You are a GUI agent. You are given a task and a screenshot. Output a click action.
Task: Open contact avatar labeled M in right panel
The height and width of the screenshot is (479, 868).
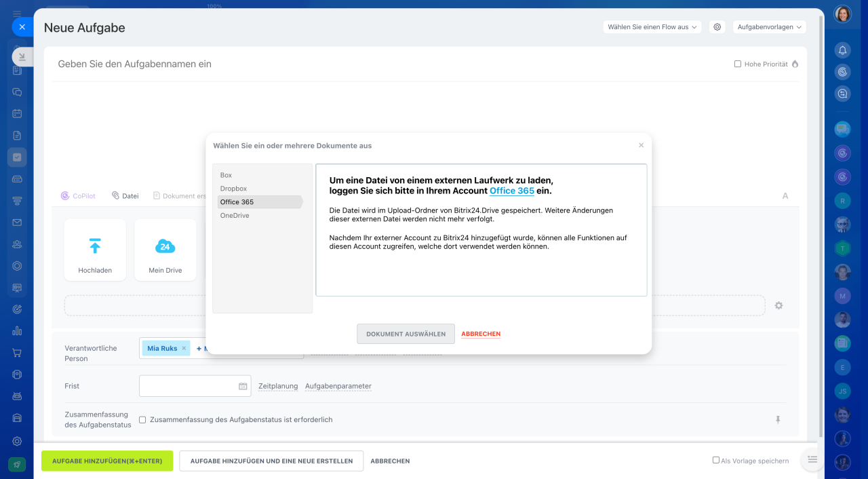click(842, 296)
